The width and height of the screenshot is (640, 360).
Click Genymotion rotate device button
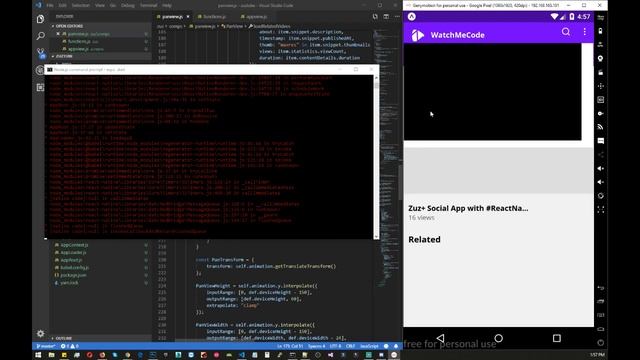600,196
